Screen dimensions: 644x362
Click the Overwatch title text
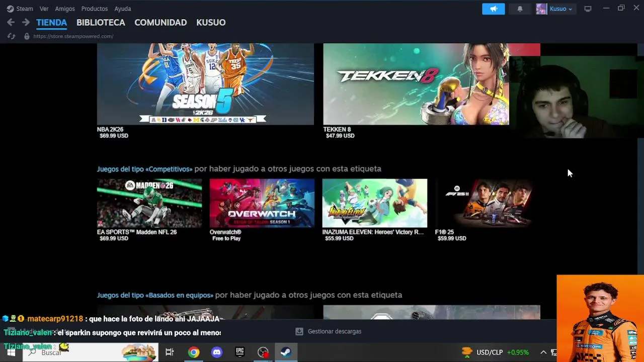click(225, 232)
